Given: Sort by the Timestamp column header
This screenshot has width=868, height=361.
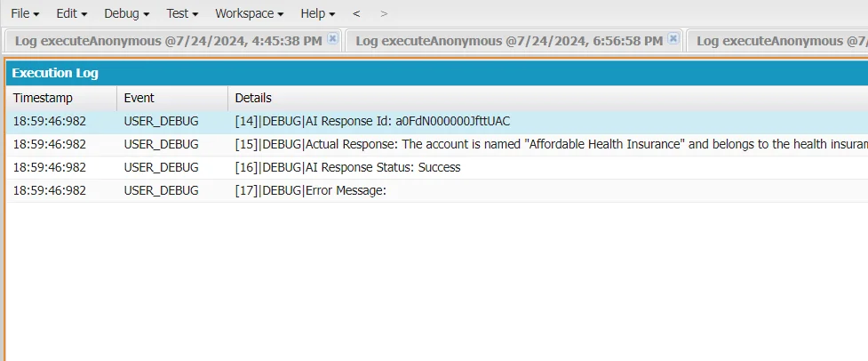Looking at the screenshot, I should [43, 98].
